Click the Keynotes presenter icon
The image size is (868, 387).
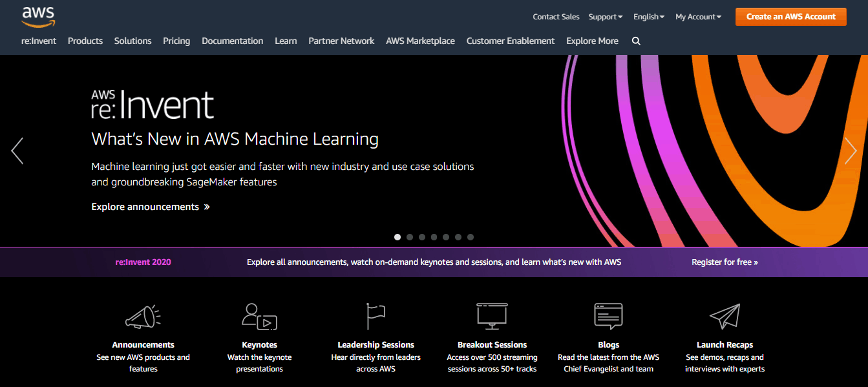tap(259, 317)
